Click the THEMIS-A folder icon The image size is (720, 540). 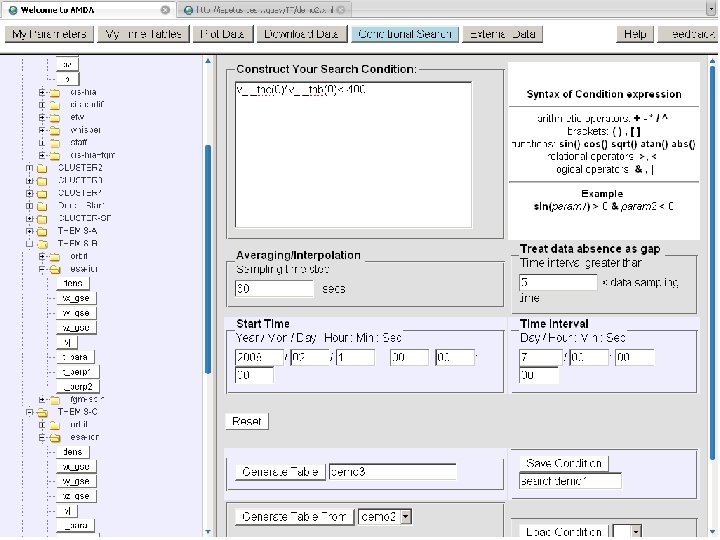42,231
